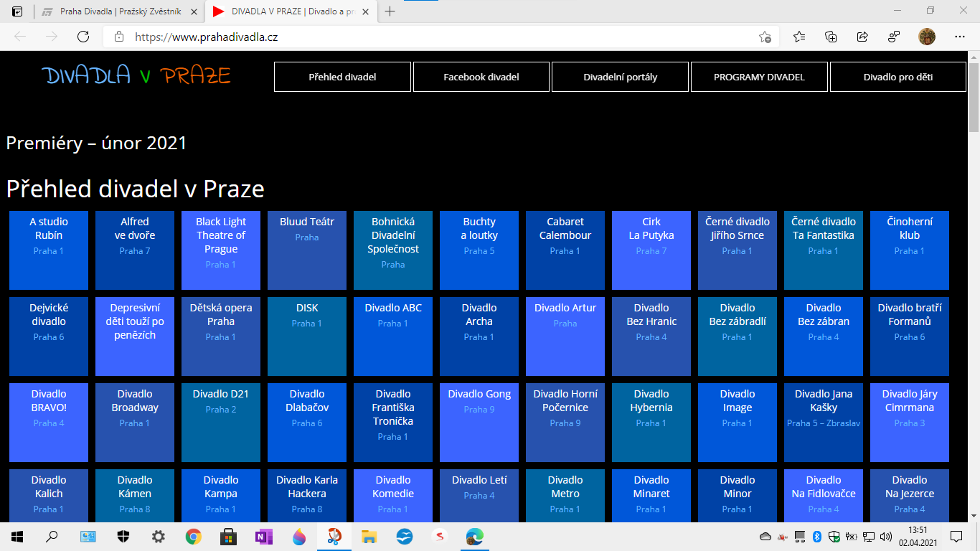Launch Google Chrome from the taskbar
Image resolution: width=980 pixels, height=551 pixels.
[193, 537]
